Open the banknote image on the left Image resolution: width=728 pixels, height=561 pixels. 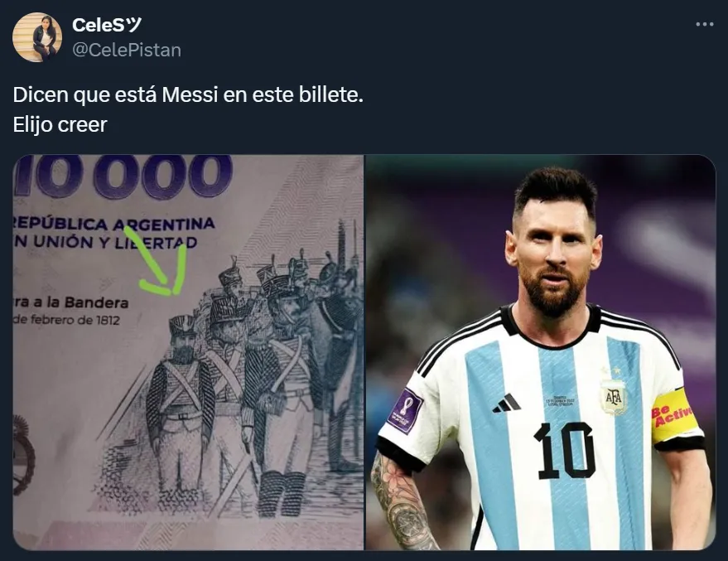click(x=188, y=352)
